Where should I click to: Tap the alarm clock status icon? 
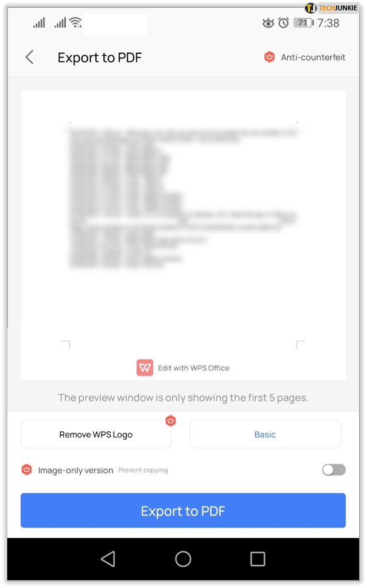pyautogui.click(x=284, y=23)
